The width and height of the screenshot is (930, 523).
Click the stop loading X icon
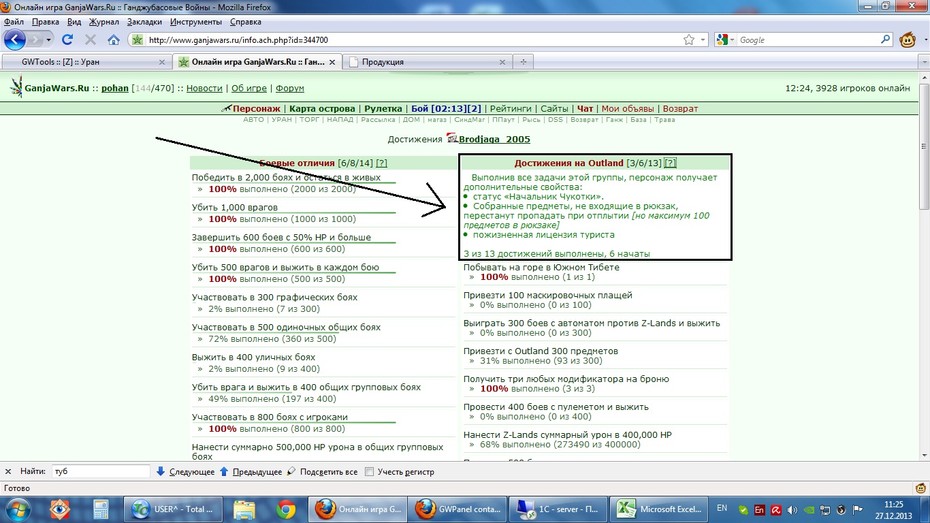(90, 40)
